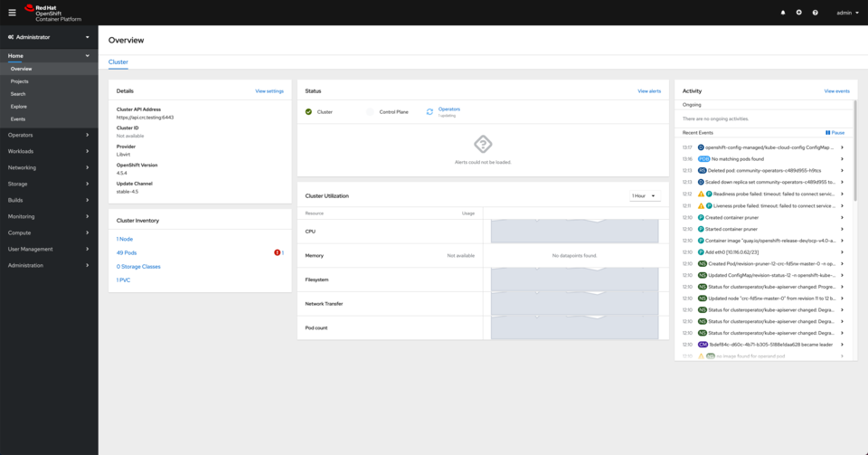This screenshot has width=868, height=455.
Task: Click the became leader event text
Action: coord(771,345)
